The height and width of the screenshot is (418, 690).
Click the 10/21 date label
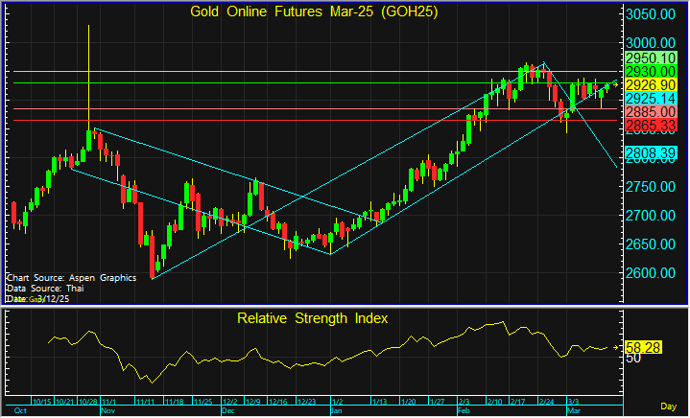tap(64, 402)
